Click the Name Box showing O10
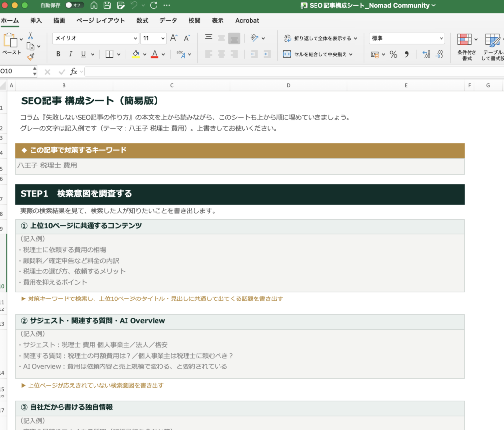Image resolution: width=504 pixels, height=430 pixels. [16, 71]
